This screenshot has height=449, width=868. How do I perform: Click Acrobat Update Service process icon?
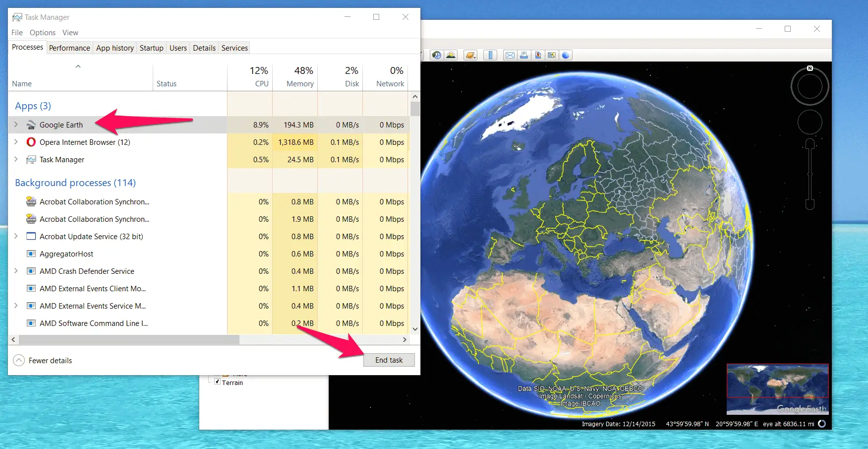[31, 236]
